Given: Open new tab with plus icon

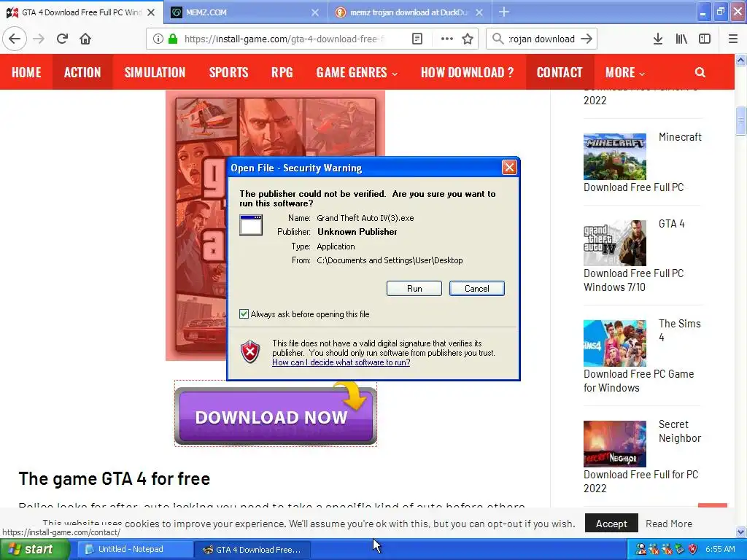Looking at the screenshot, I should pos(504,12).
